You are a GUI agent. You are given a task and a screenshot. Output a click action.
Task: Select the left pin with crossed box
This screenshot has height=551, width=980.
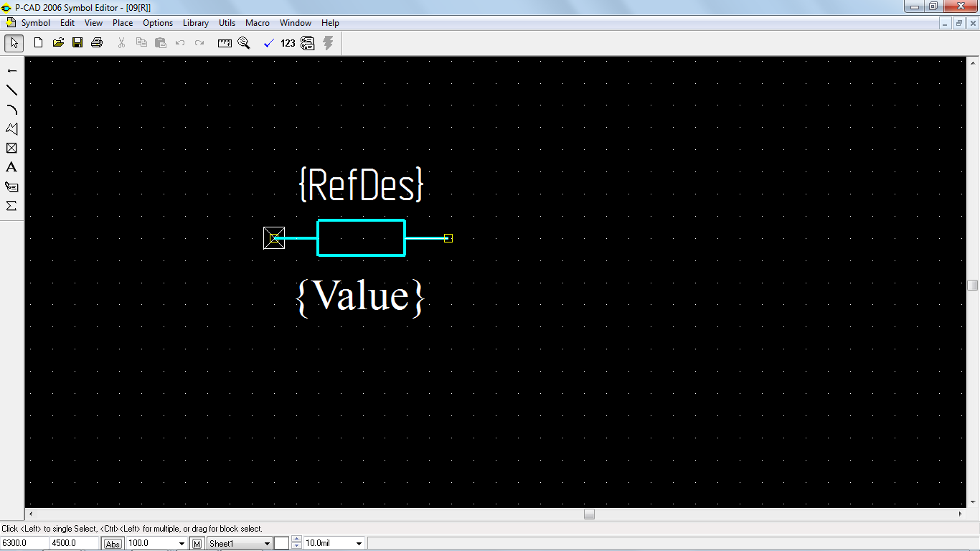coord(274,238)
